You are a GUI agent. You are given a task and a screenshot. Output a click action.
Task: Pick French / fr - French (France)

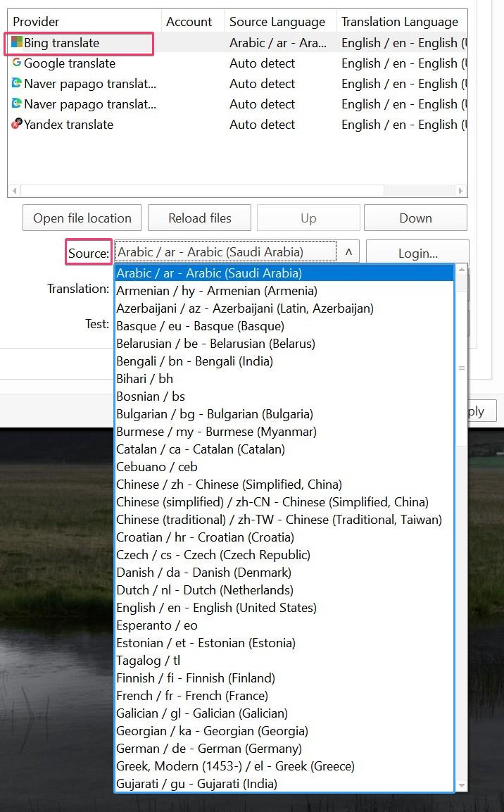click(284, 696)
